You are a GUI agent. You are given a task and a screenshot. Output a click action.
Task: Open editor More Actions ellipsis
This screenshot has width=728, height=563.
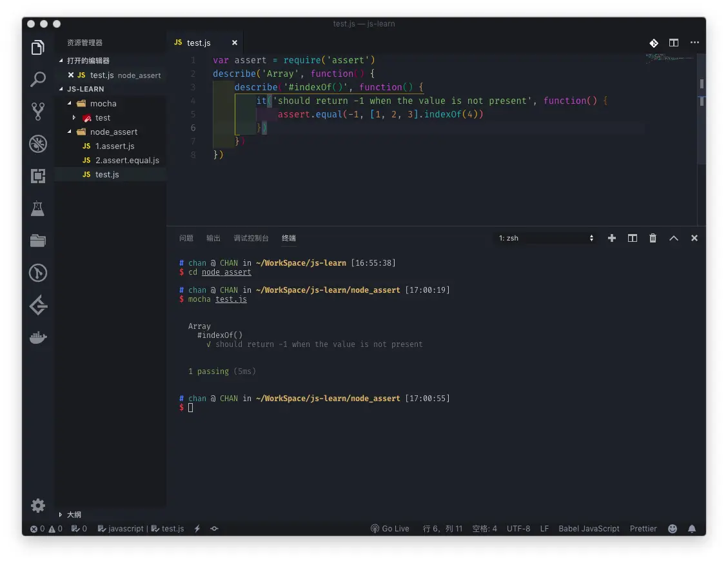[x=694, y=43]
